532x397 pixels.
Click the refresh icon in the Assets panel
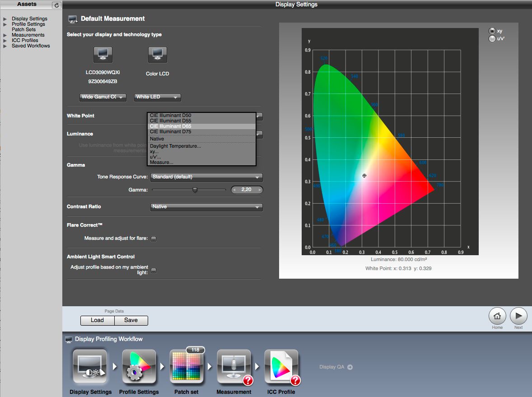click(56, 5)
